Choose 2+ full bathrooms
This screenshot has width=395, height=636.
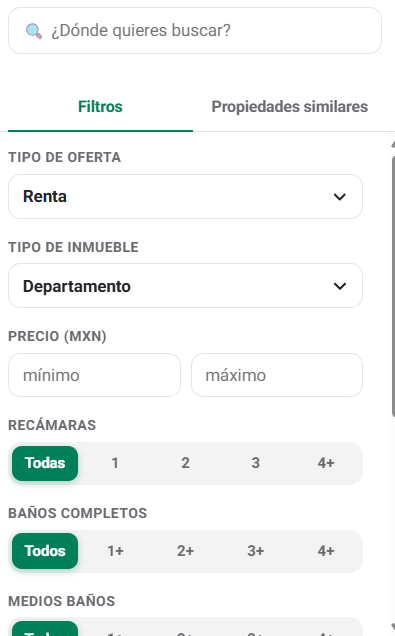(x=185, y=551)
